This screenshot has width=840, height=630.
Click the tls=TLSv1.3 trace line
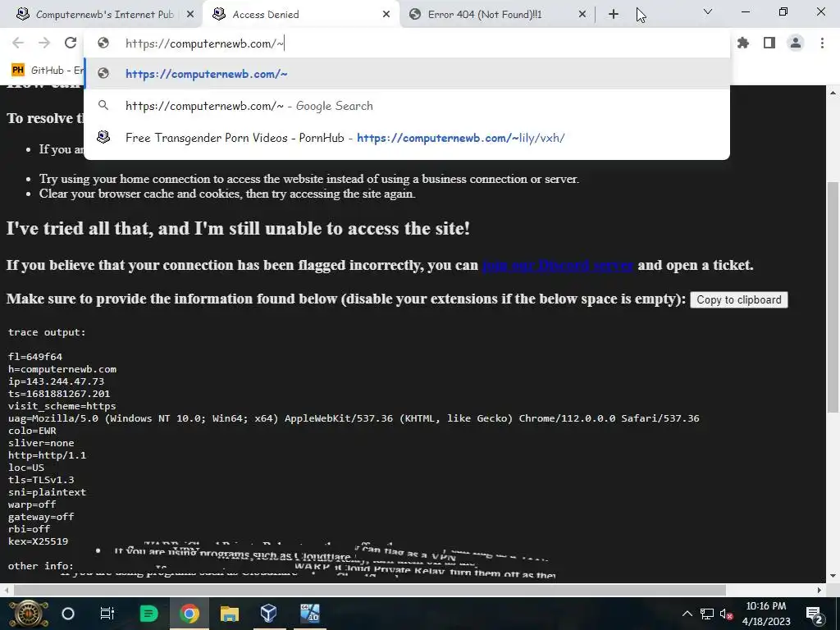point(41,480)
